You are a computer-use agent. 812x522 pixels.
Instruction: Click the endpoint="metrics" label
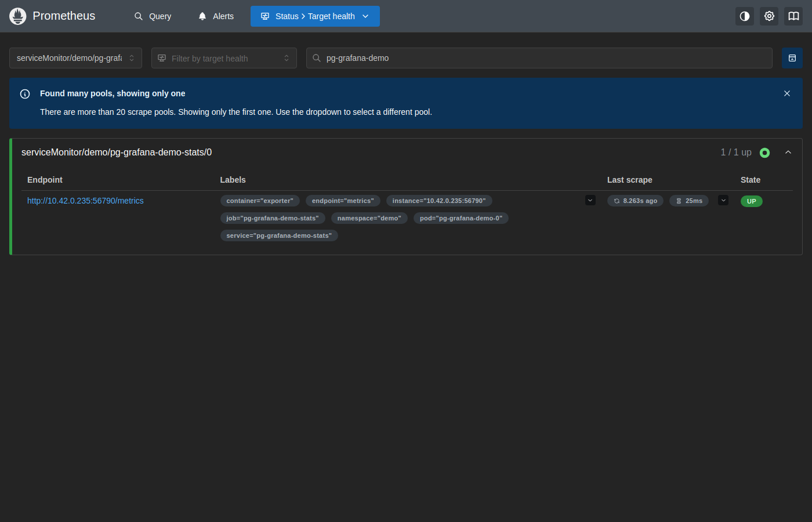tap(343, 201)
